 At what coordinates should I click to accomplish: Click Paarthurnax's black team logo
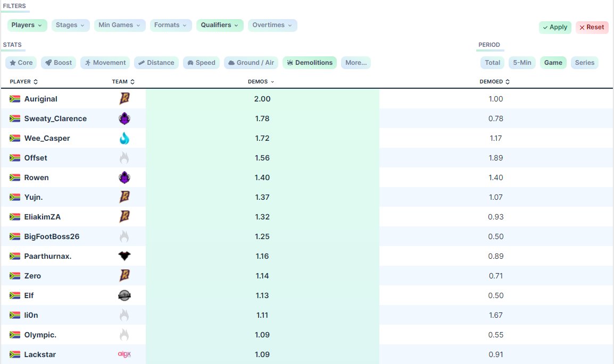124,256
